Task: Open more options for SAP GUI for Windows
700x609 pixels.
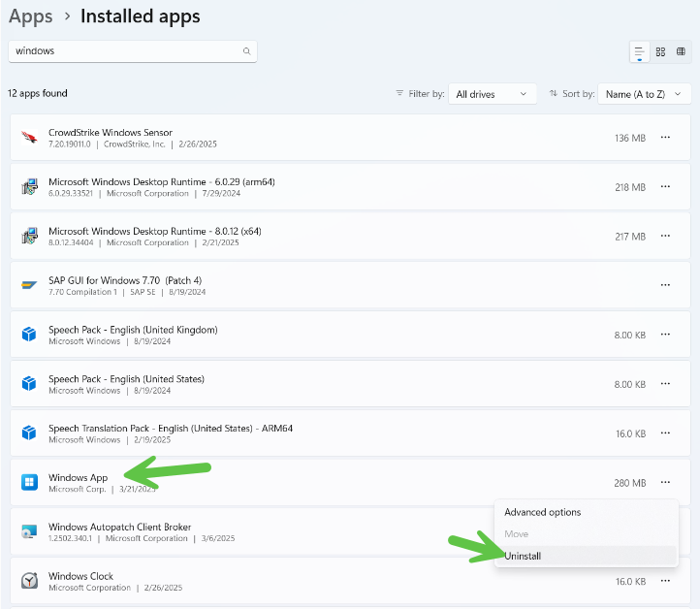Action: (x=665, y=285)
